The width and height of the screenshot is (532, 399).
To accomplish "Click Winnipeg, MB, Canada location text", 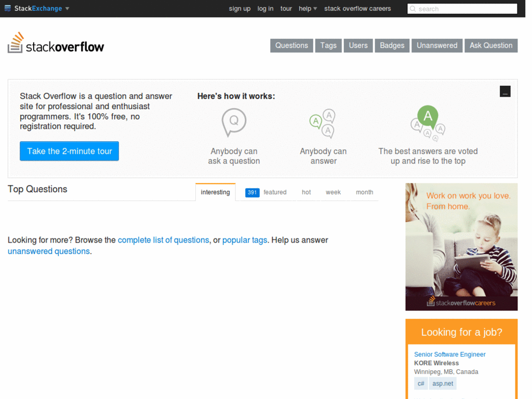I will [446, 372].
